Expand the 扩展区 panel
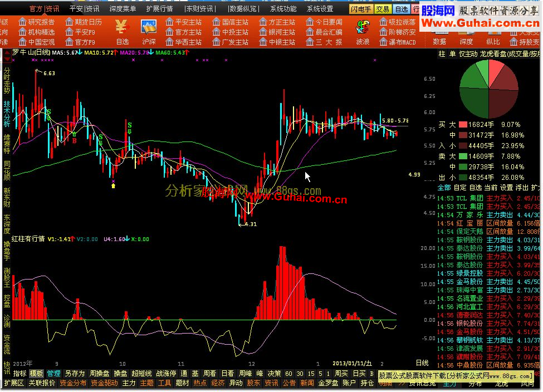Screen dimensions: 543x392 click(14, 383)
